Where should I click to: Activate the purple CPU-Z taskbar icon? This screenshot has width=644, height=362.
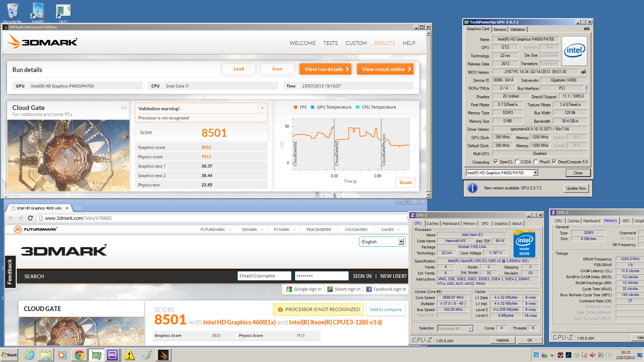(x=112, y=355)
